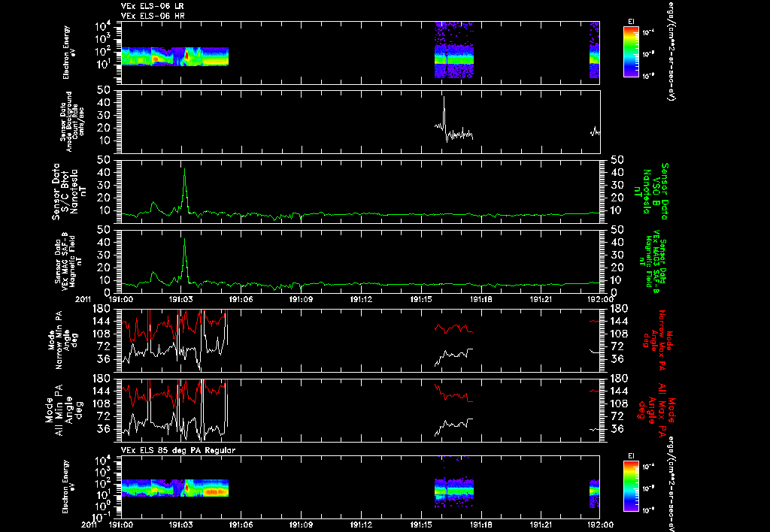Click the spike in the MAG SAF-B panel
The image size is (770, 532).
[x=185, y=240]
